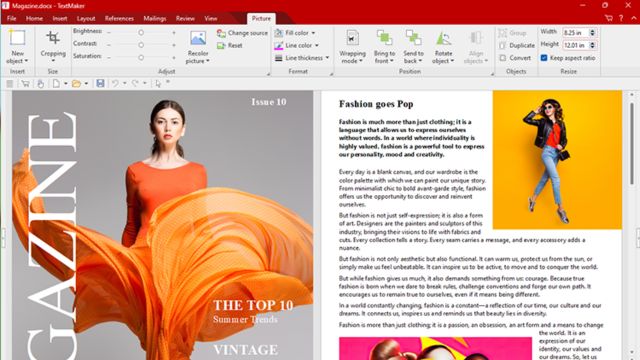The height and width of the screenshot is (360, 640).
Task: Select the yellow fashion photo in document
Action: 557,160
